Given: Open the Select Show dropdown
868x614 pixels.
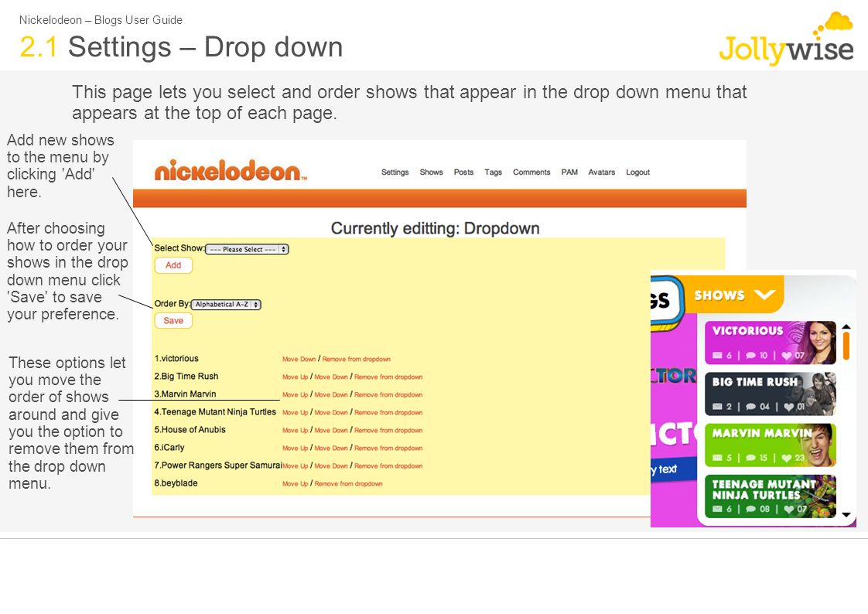Looking at the screenshot, I should pyautogui.click(x=247, y=249).
